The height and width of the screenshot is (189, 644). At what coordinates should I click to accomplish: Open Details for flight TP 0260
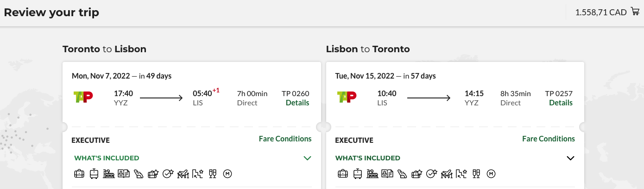pos(297,103)
